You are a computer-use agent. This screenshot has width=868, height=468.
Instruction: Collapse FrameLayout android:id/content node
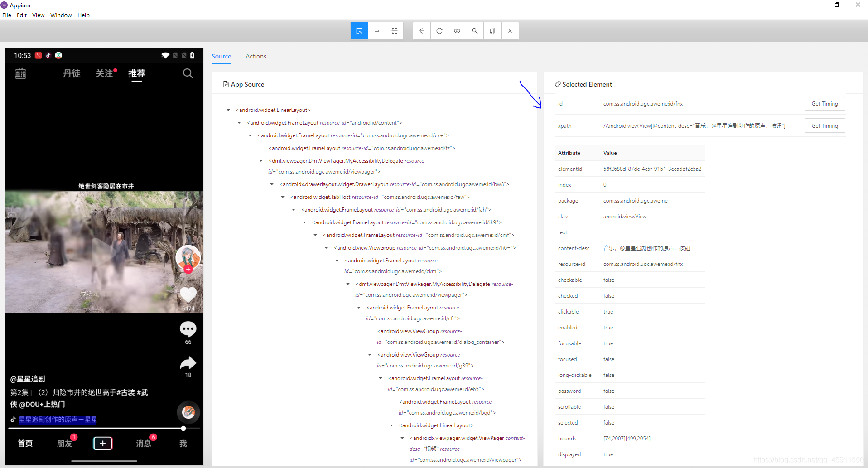(x=239, y=123)
